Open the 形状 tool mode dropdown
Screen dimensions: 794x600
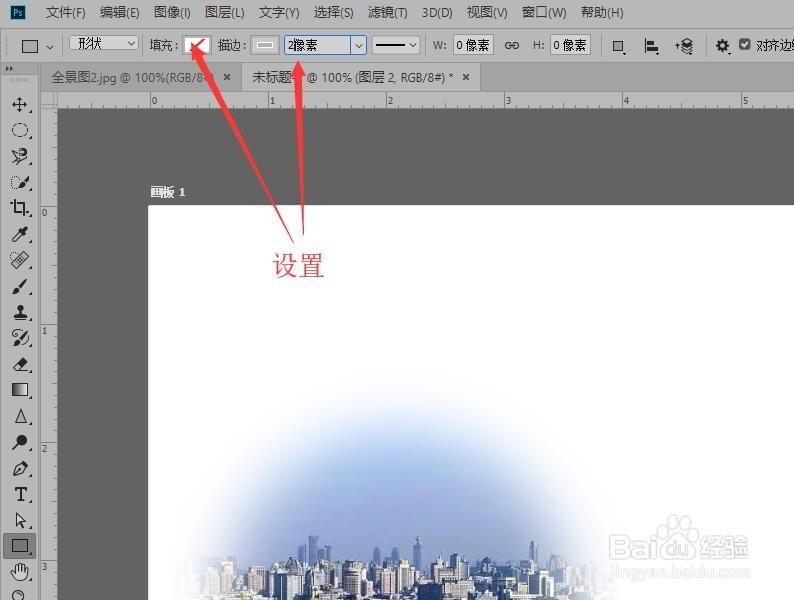tap(104, 44)
